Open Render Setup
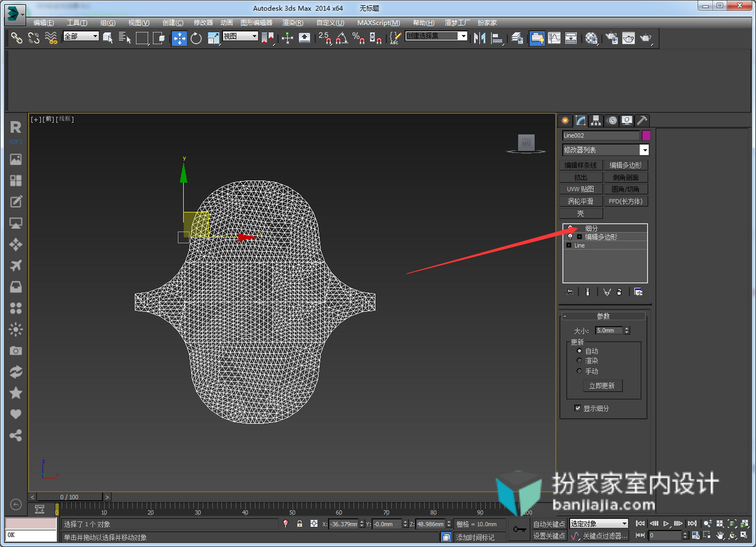This screenshot has width=756, height=547. point(611,38)
